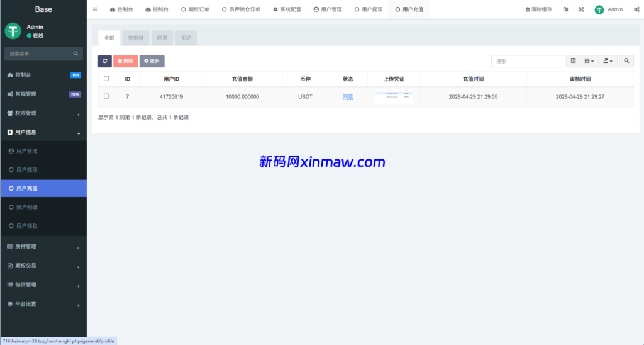The height and width of the screenshot is (345, 644).
Task: Click user ID cell 41720819
Action: [x=171, y=96]
